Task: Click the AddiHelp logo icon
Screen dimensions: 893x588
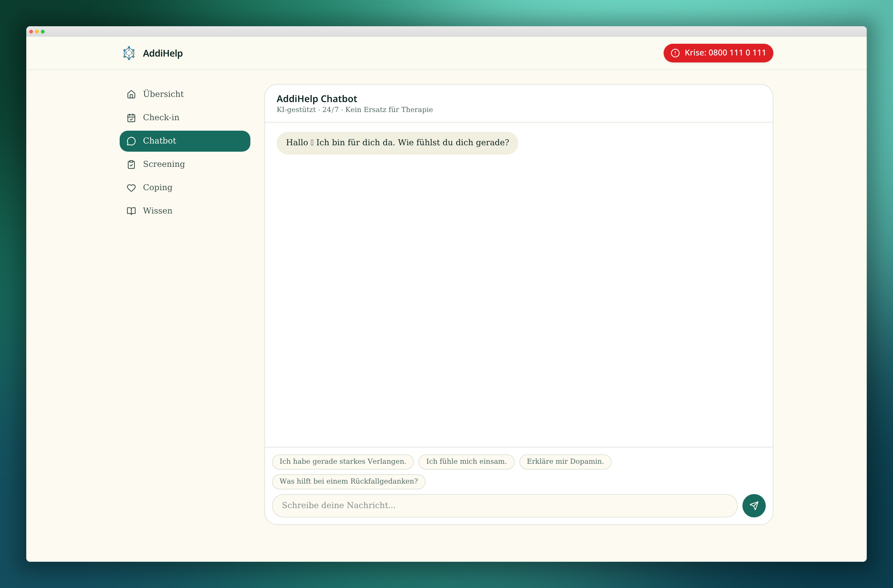Action: (129, 53)
